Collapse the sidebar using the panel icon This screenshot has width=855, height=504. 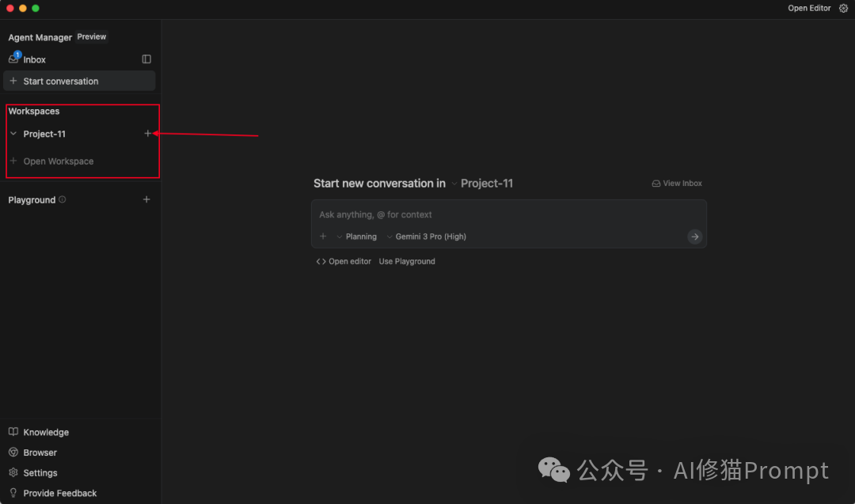(146, 59)
